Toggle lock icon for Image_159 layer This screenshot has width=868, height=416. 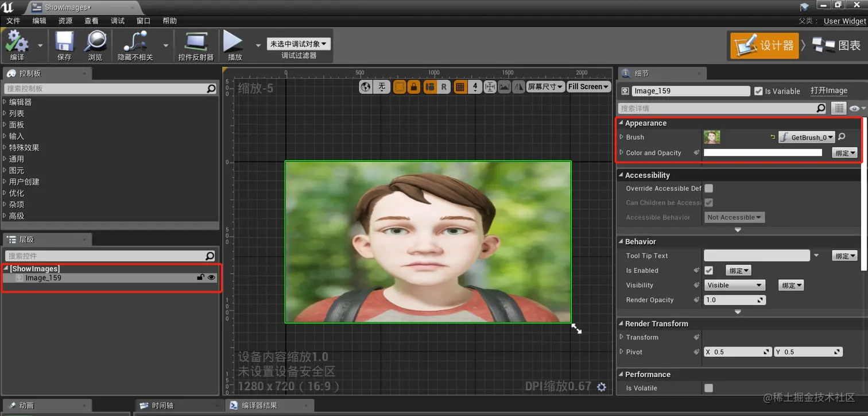tap(200, 278)
